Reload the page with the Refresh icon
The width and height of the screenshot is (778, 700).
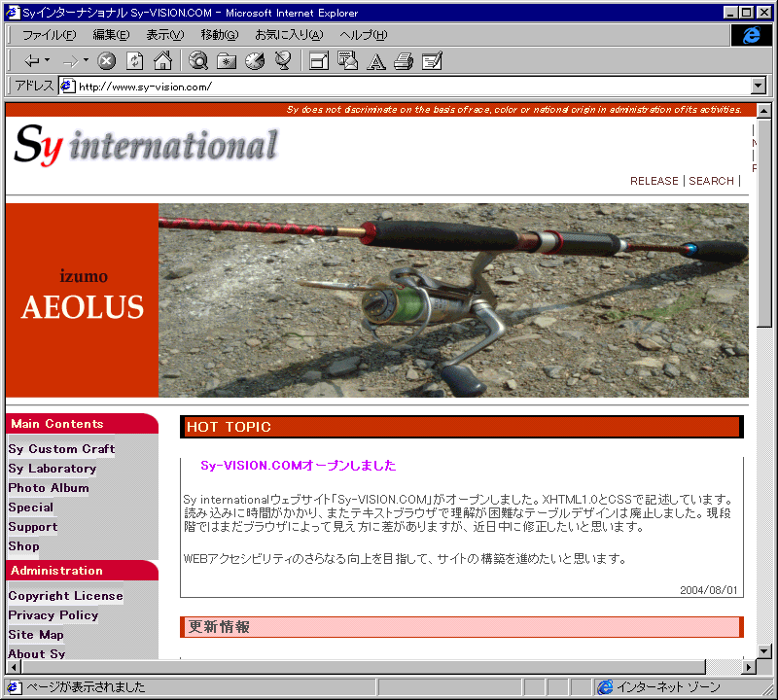134,61
